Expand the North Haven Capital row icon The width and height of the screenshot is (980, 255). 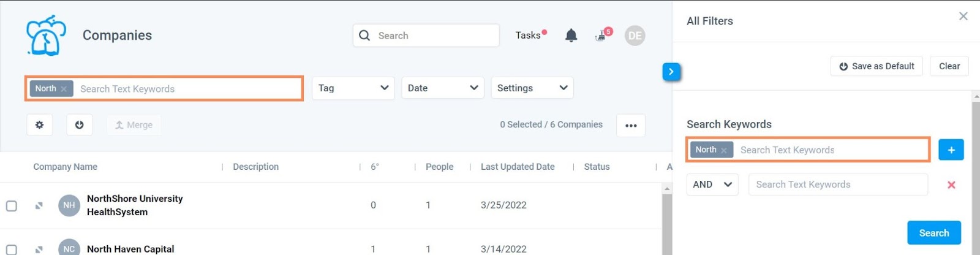tap(39, 249)
